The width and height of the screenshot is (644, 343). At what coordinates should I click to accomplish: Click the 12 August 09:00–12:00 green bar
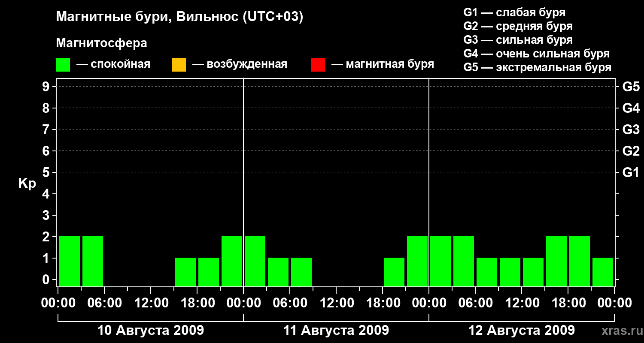pos(510,272)
